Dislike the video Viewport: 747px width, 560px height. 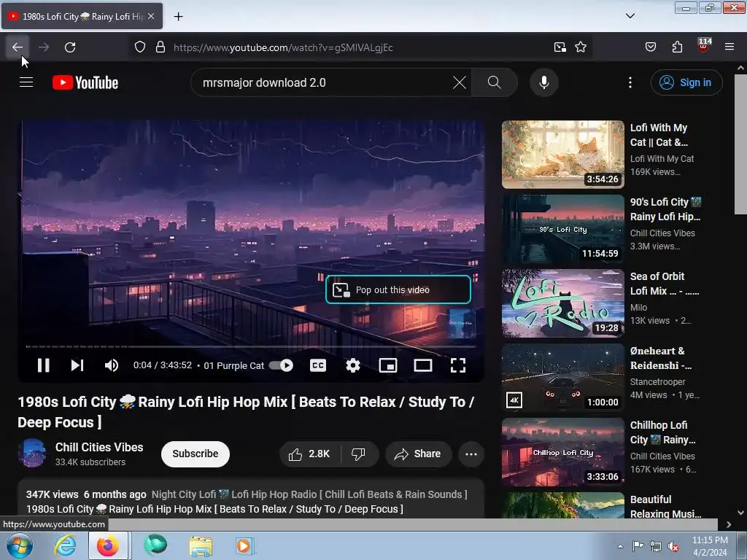coord(358,454)
